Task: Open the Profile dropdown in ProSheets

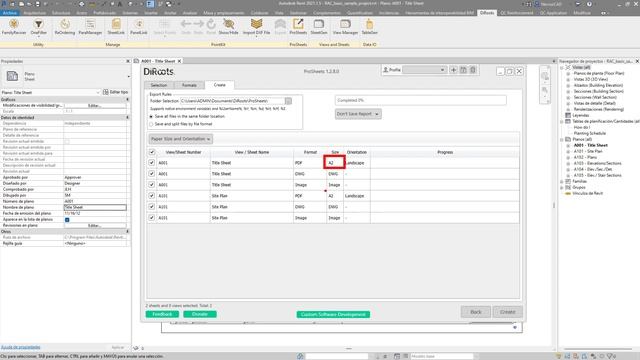Action: tap(424, 70)
